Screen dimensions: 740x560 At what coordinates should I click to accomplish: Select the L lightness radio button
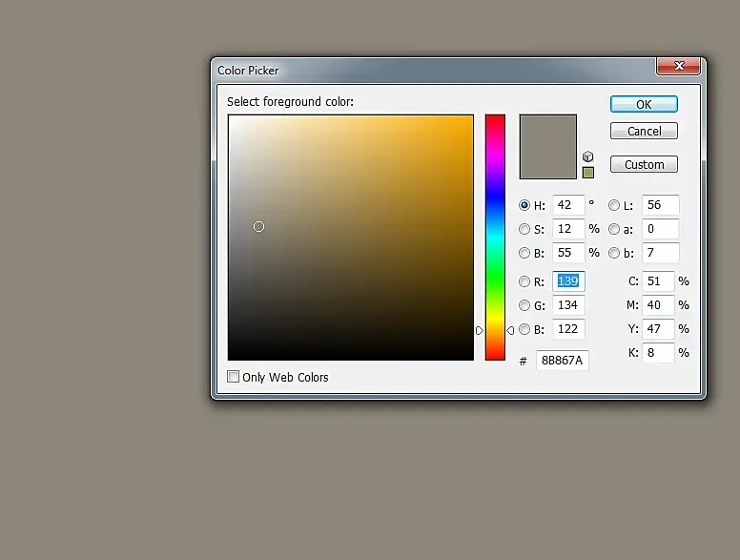coord(613,205)
